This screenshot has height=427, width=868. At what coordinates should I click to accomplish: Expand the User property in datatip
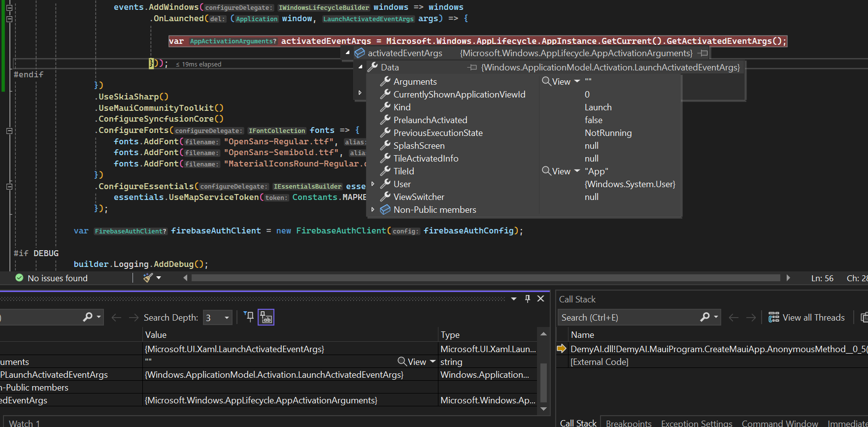373,184
